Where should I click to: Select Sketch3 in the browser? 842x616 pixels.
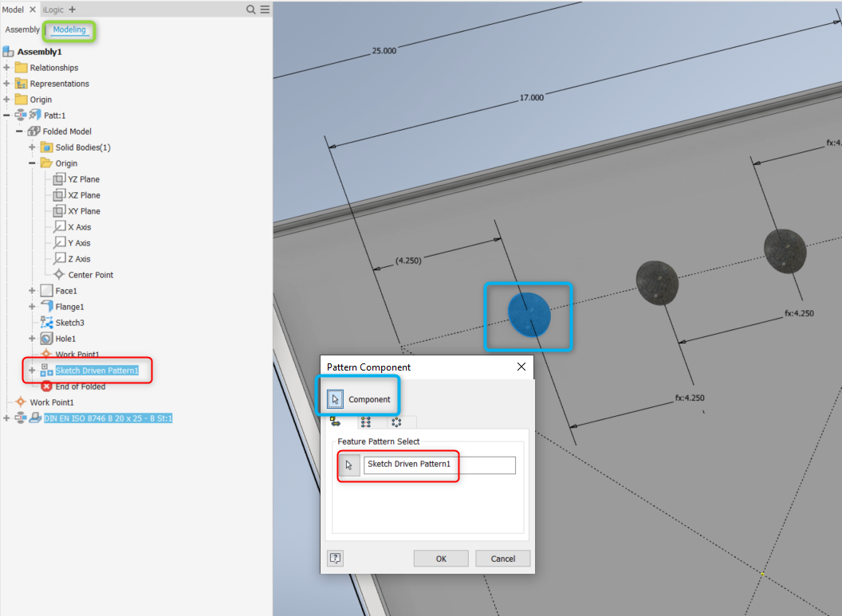coord(70,323)
